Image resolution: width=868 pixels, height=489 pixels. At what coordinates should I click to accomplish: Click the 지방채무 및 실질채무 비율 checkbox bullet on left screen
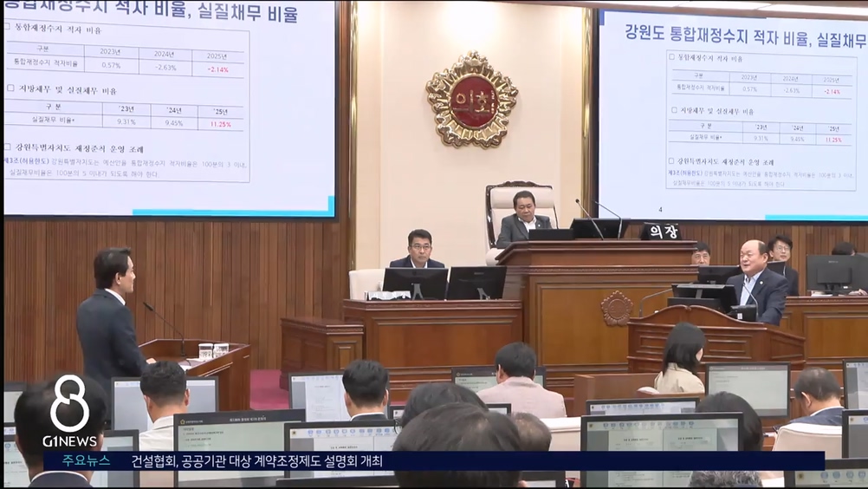point(10,88)
